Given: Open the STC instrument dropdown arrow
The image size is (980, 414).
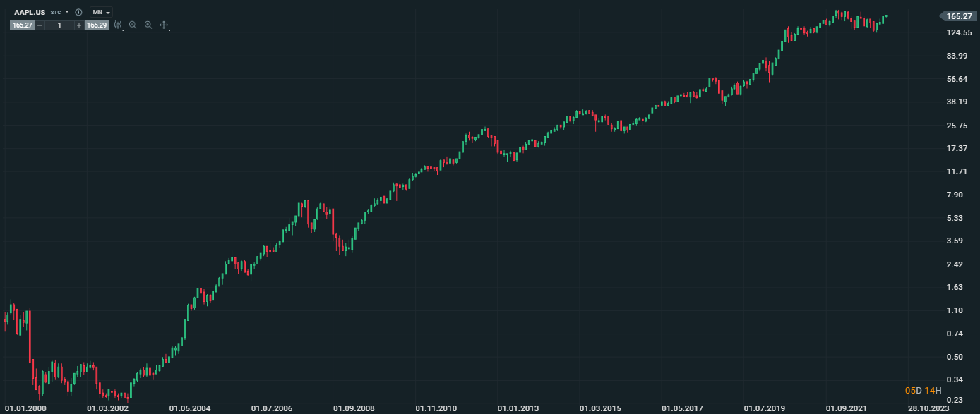Looking at the screenshot, I should 67,12.
